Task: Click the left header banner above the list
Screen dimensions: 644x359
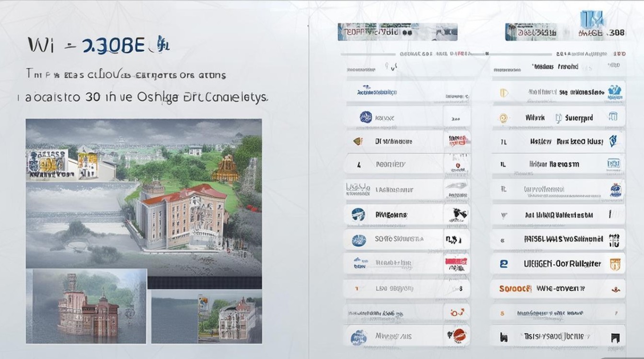Action: 397,32
